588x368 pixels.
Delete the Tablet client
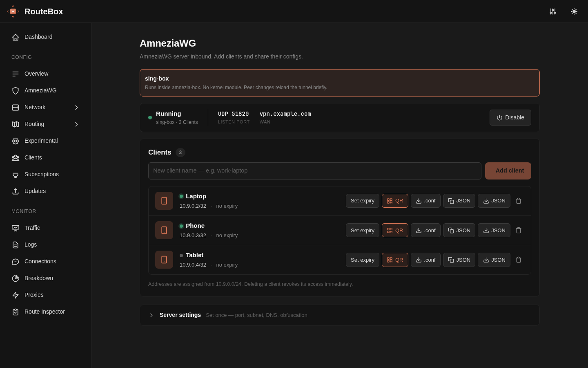point(519,260)
